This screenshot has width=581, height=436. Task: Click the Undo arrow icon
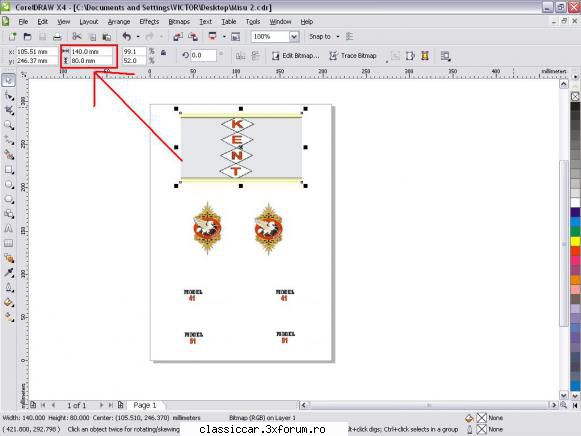[127, 36]
